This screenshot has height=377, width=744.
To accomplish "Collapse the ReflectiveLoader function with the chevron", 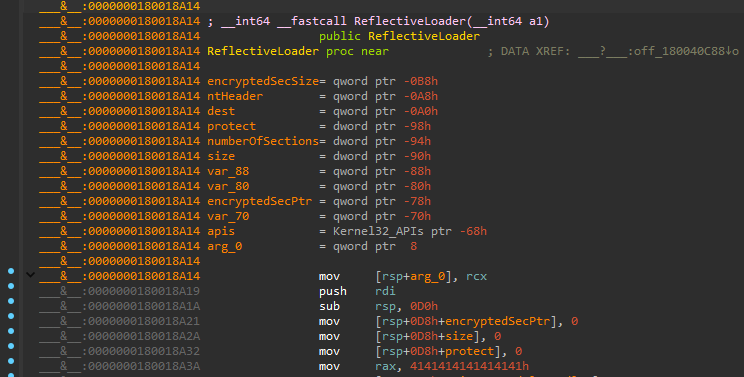I will 30,275.
